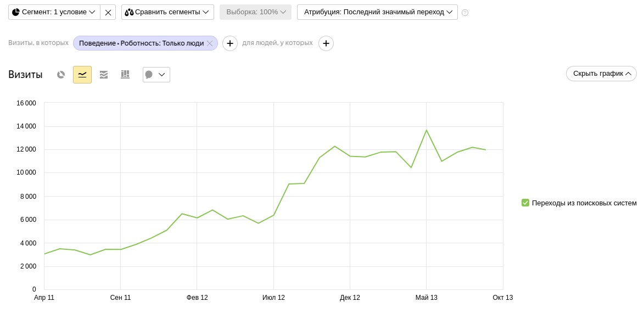Click the 'Визиты' heading
The image size is (644, 324).
coord(25,75)
